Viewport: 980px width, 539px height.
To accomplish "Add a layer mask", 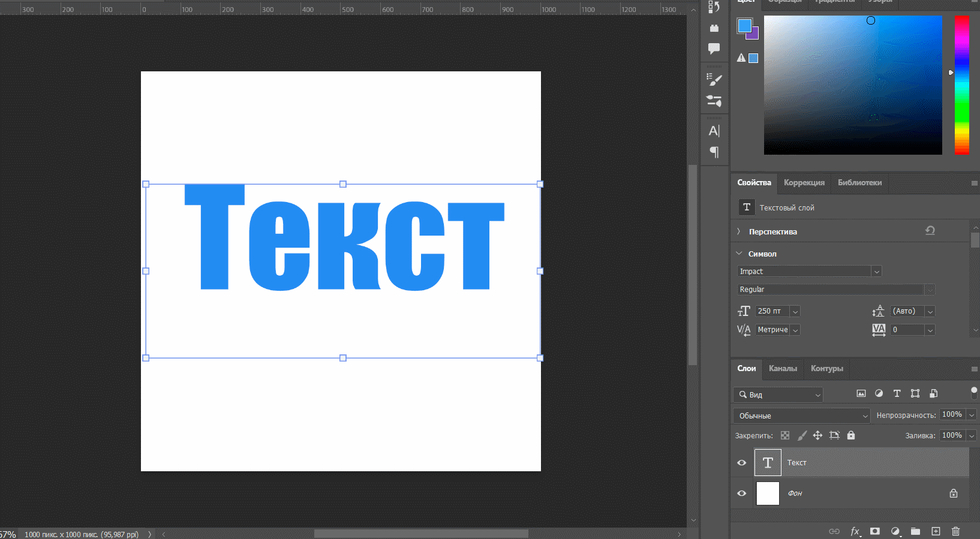I will [875, 531].
